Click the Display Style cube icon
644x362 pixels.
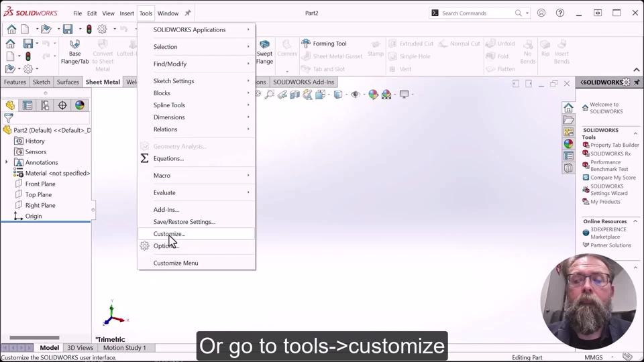[337, 95]
